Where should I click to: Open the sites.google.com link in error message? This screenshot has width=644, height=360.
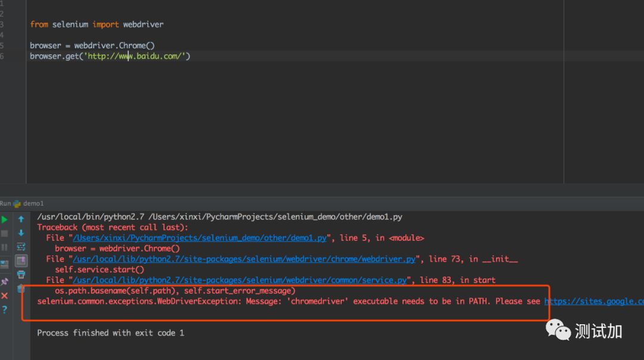click(593, 301)
